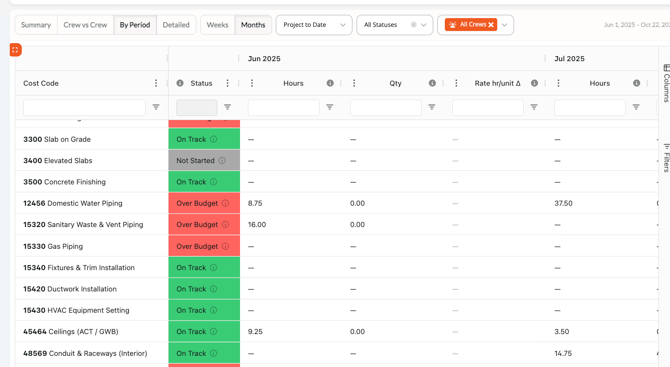Click info icon beside Rate hr/unit header
This screenshot has width=670, height=367.
tap(534, 83)
